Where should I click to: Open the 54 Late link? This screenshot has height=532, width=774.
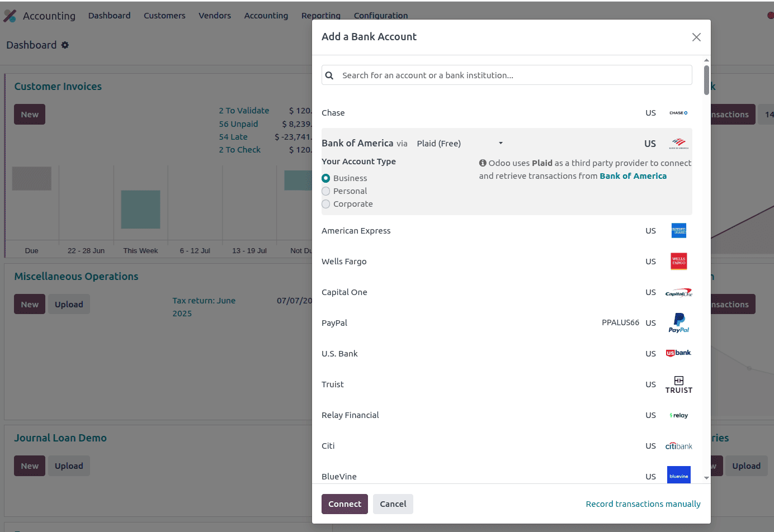click(233, 137)
